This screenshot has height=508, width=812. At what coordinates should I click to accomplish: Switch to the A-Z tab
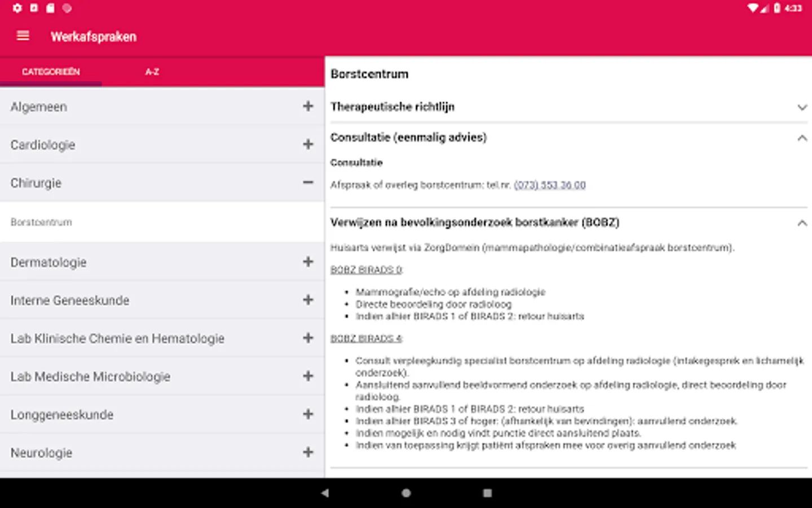click(x=152, y=72)
